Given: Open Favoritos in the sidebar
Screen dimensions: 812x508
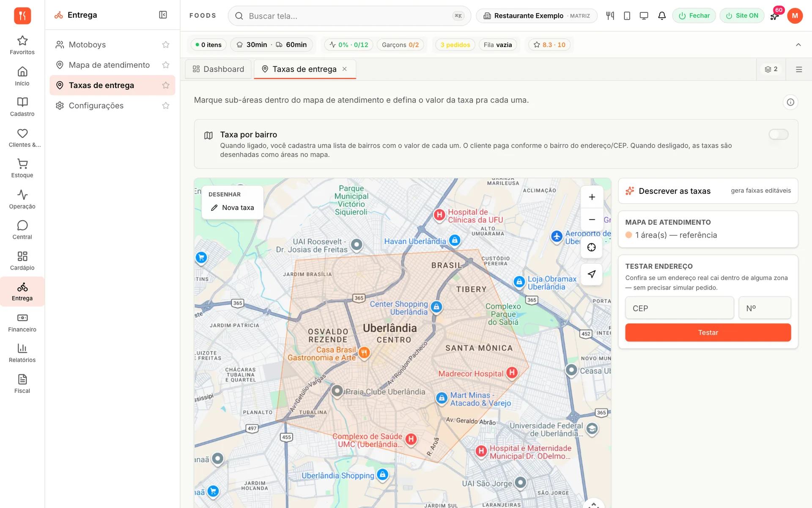Looking at the screenshot, I should 22,45.
